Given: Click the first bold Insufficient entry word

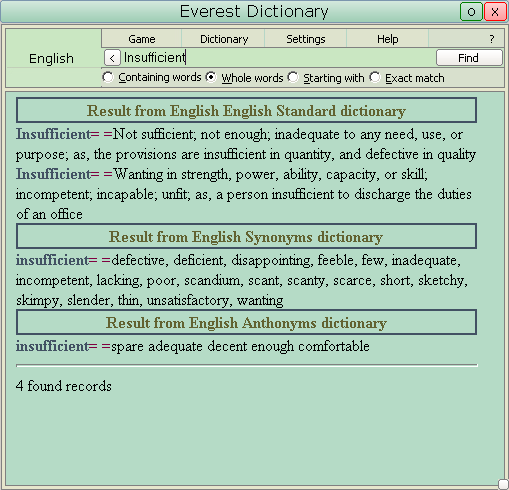Looking at the screenshot, I should tap(53, 134).
